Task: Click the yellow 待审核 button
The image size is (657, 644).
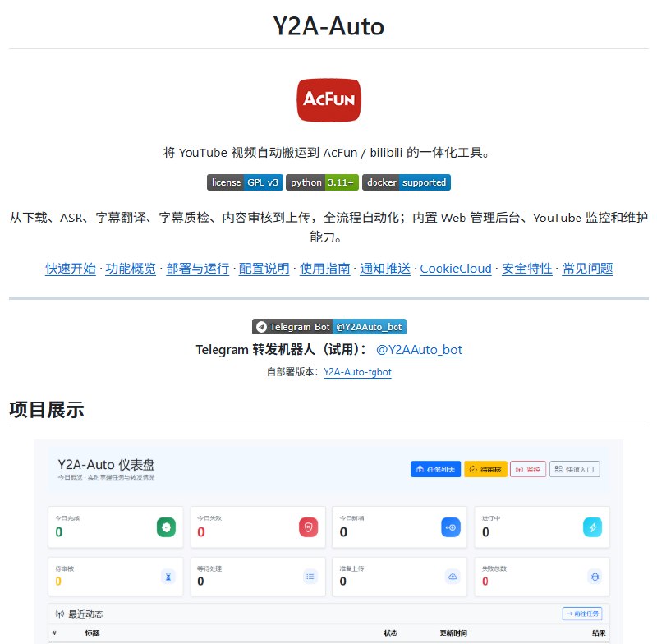Action: [x=485, y=469]
